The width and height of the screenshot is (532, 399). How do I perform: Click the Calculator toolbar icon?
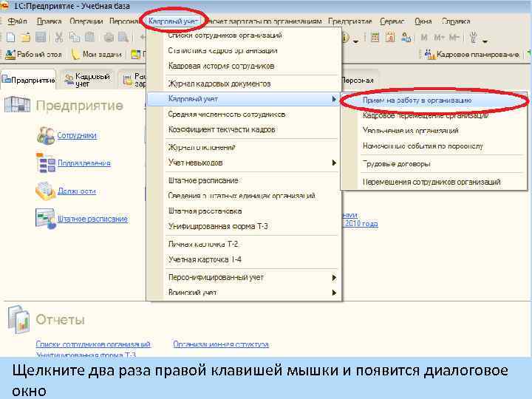pos(375,38)
